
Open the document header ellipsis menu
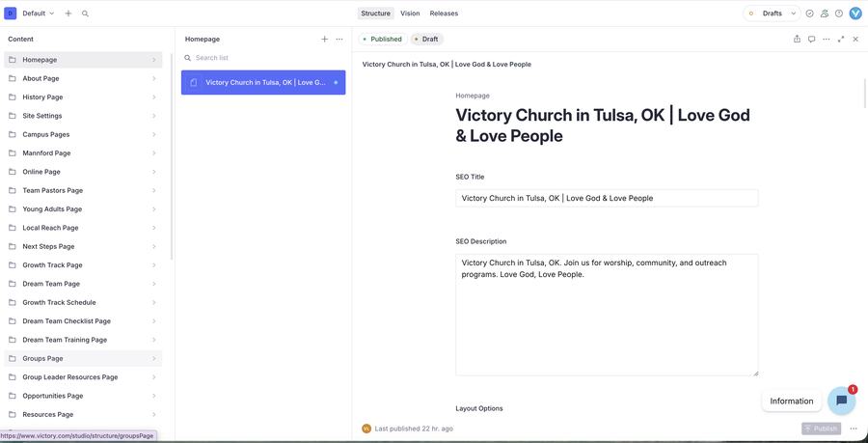point(827,39)
